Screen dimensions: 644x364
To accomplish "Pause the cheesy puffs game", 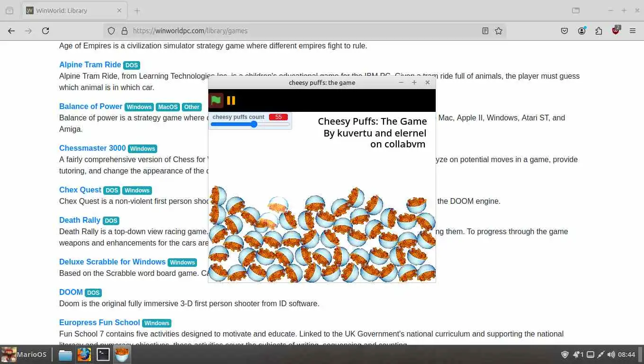I will (x=231, y=100).
